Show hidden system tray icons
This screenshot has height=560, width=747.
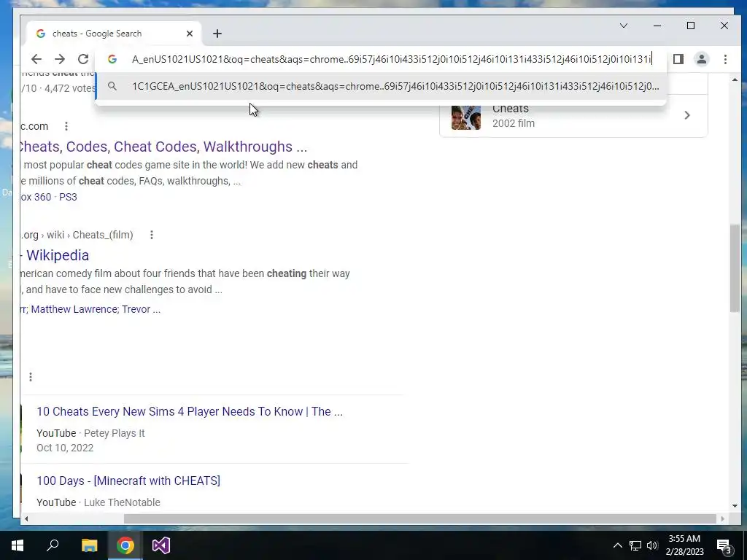pos(617,545)
